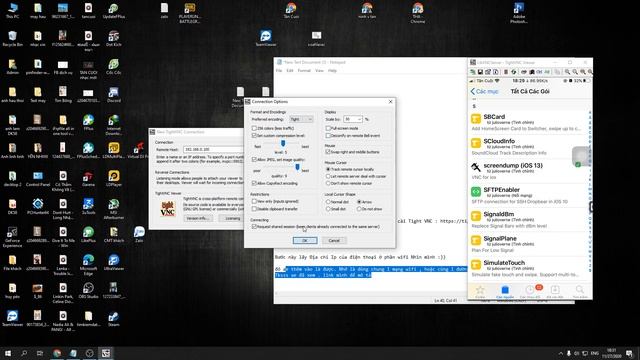Select the UltraViewer desktop shortcut
This screenshot has width=640, height=360.
pos(113,263)
